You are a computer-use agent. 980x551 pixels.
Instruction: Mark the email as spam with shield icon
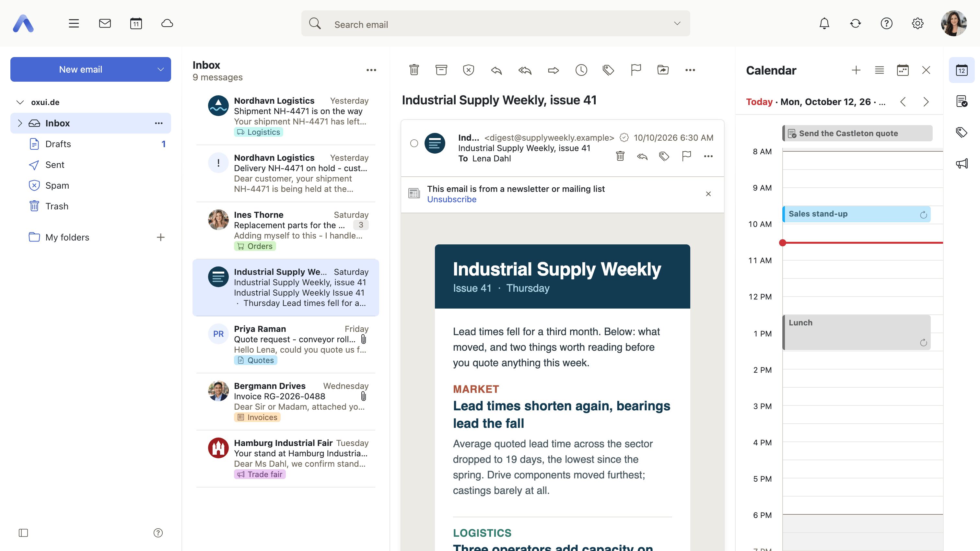click(468, 70)
